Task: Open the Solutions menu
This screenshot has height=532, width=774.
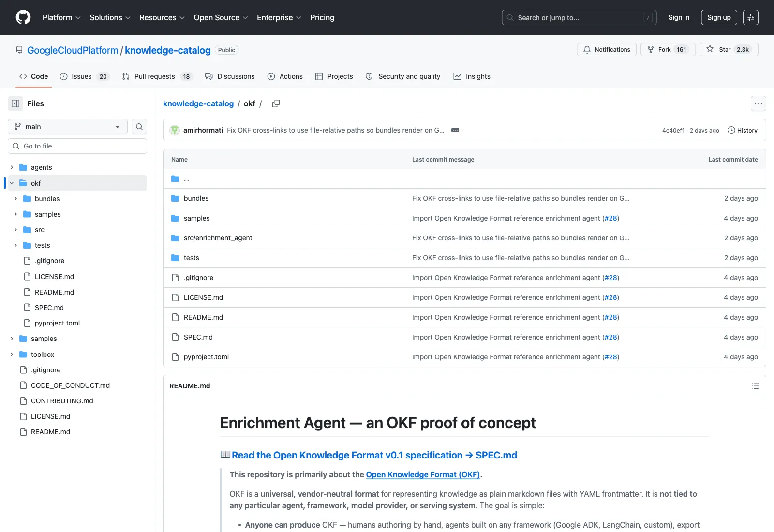Action: [110, 17]
